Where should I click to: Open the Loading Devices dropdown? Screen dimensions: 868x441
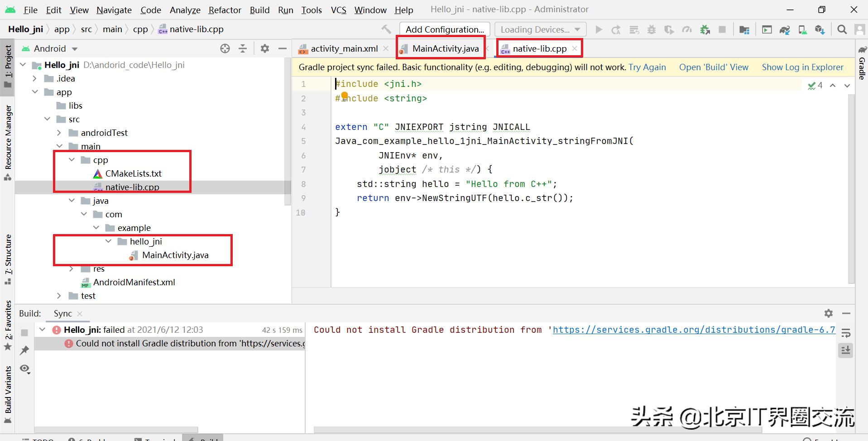tap(540, 29)
